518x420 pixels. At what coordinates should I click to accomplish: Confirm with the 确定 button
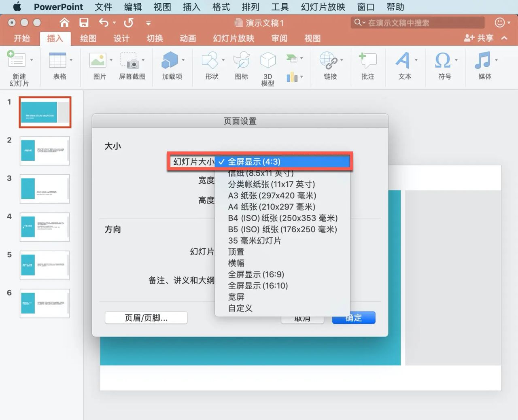354,318
